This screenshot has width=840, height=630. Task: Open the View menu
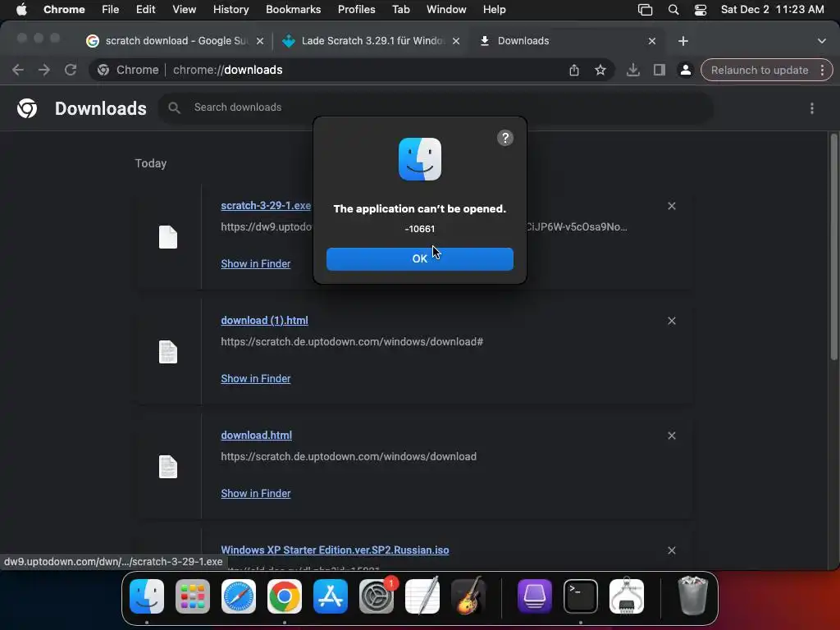coord(184,10)
